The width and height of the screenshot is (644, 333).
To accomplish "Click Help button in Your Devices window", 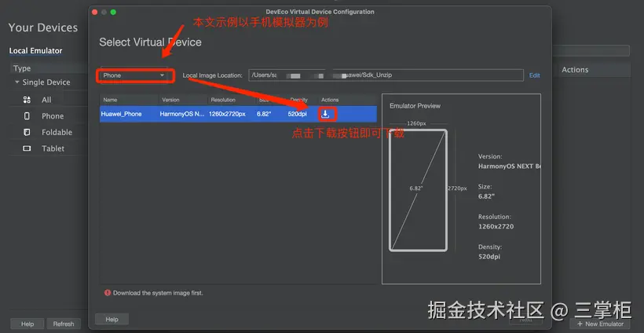I will (x=27, y=324).
